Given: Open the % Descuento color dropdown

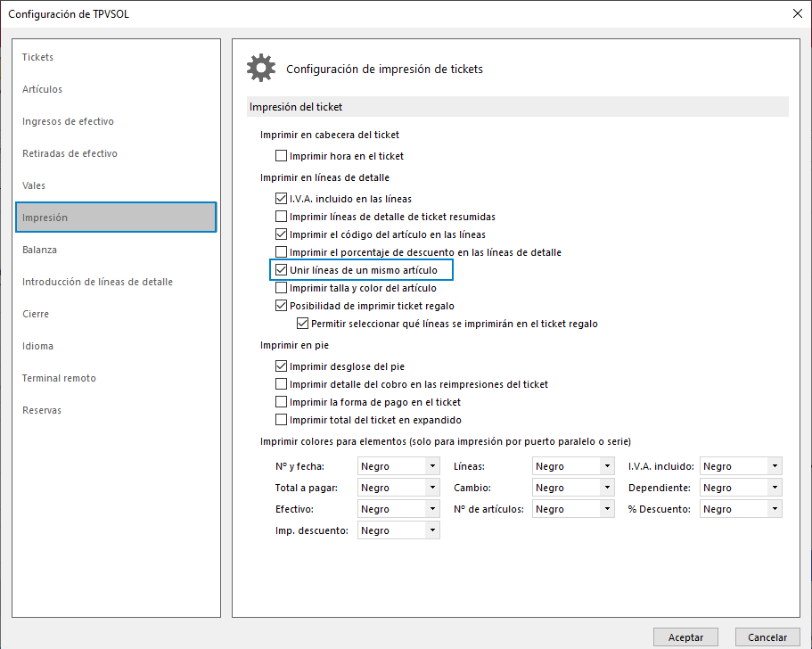Looking at the screenshot, I should (x=741, y=509).
